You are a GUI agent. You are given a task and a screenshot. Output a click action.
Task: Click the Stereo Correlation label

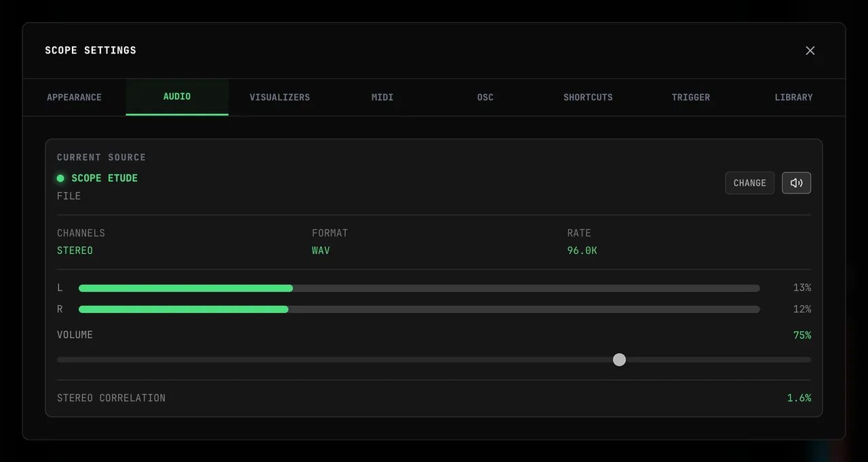tap(111, 398)
